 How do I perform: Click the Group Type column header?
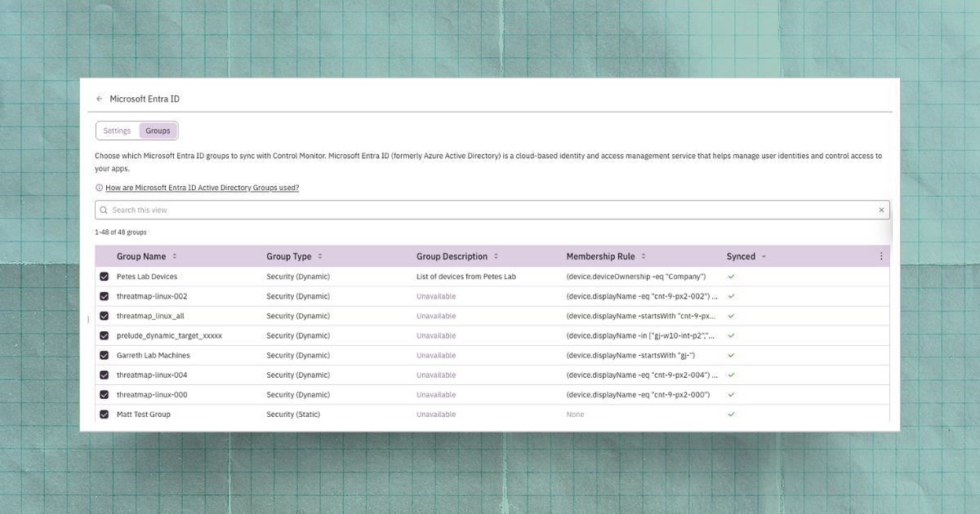pyautogui.click(x=289, y=256)
